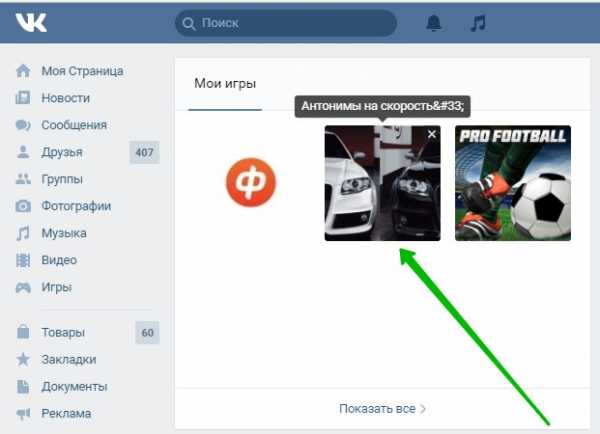
Task: Open Видео section
Action: point(59,260)
